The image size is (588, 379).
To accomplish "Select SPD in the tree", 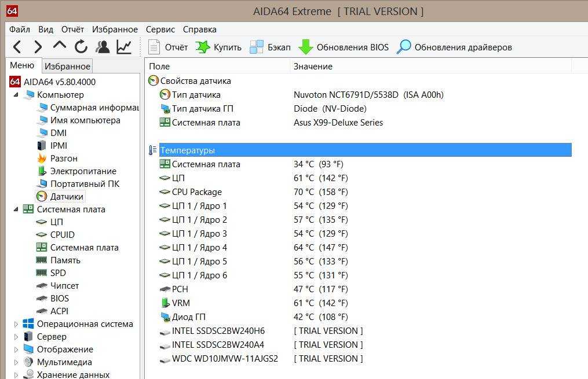I will (x=51, y=273).
